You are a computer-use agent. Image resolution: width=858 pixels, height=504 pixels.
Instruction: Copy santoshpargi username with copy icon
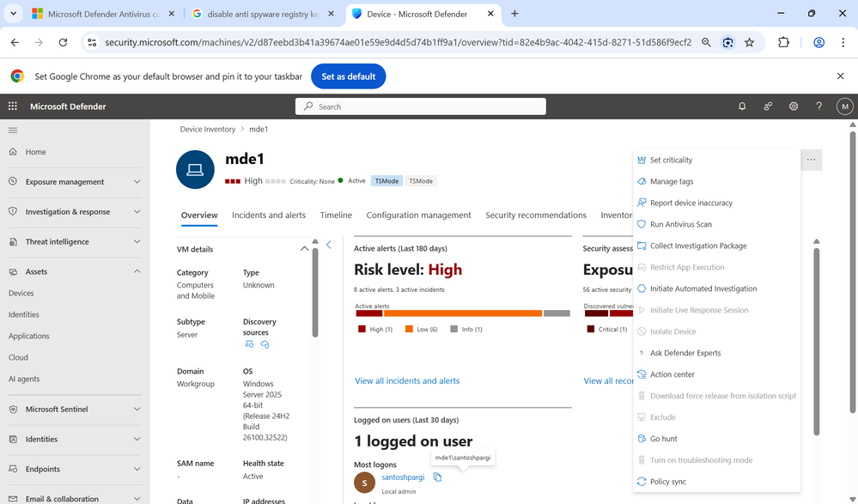pos(437,477)
